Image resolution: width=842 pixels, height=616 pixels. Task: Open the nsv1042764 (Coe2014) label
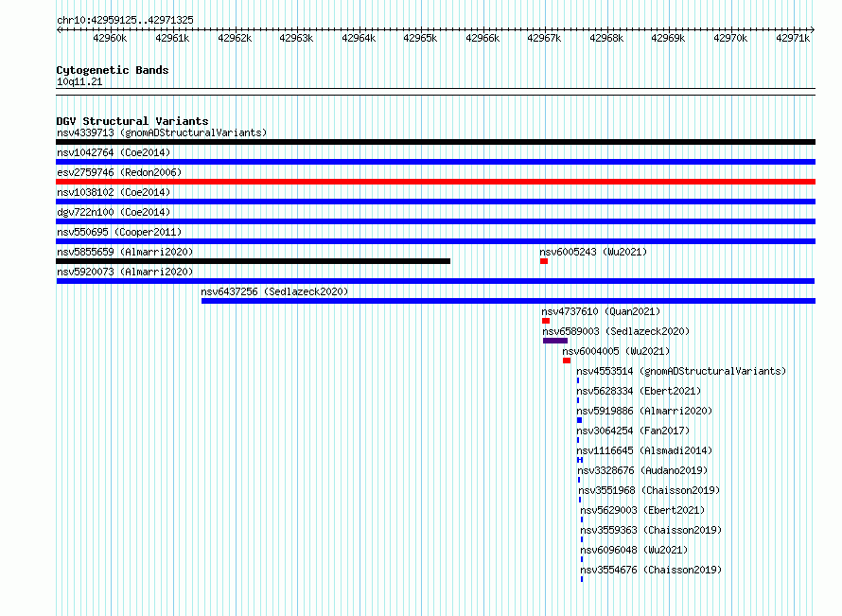click(114, 152)
